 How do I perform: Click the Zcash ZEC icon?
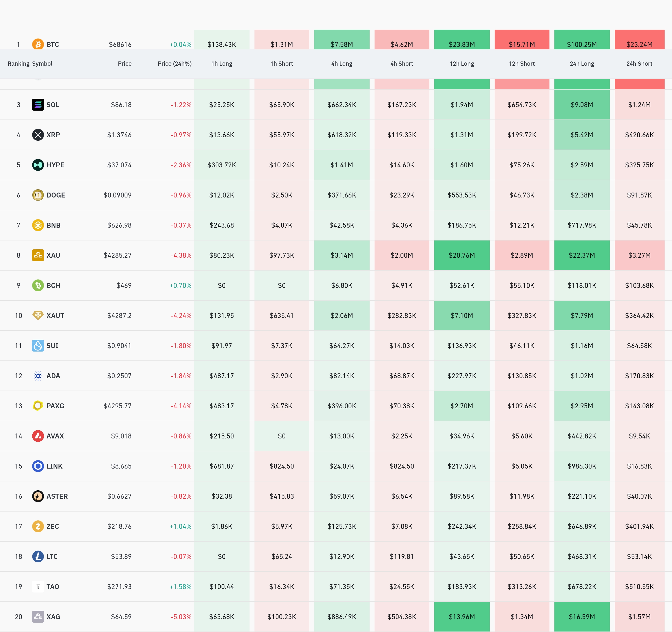38,526
